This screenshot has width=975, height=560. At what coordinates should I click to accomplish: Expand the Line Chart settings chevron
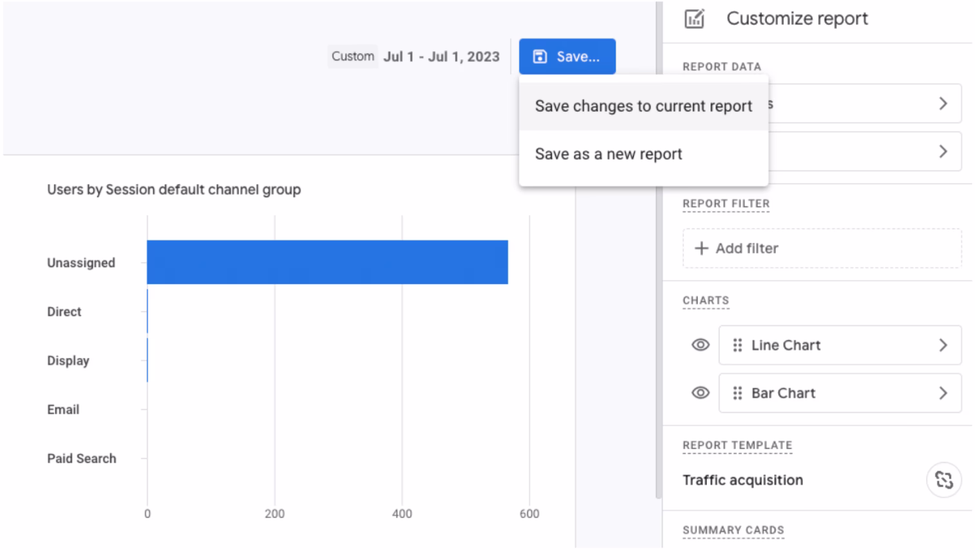[x=943, y=345]
